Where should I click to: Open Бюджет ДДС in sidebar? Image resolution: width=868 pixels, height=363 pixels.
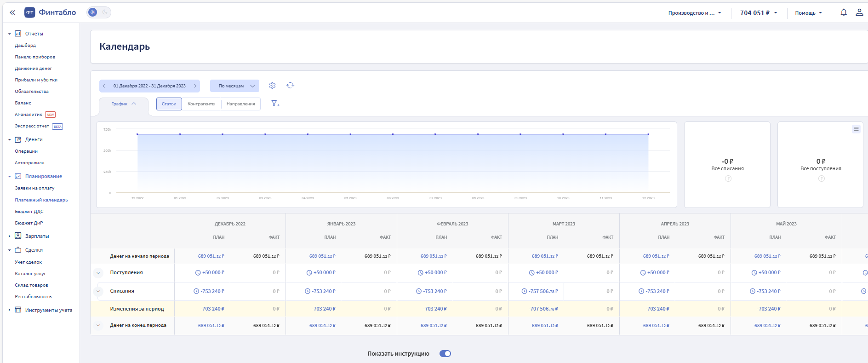(x=29, y=212)
